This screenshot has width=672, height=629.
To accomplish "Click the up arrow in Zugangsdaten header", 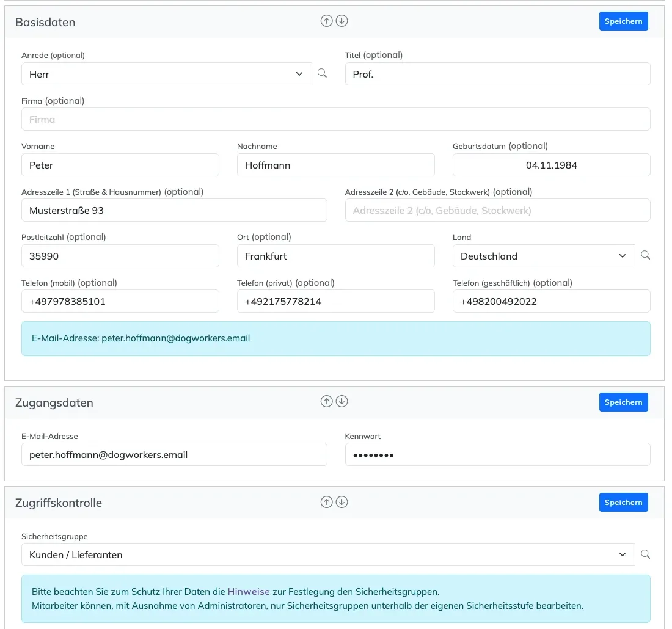I will (327, 401).
